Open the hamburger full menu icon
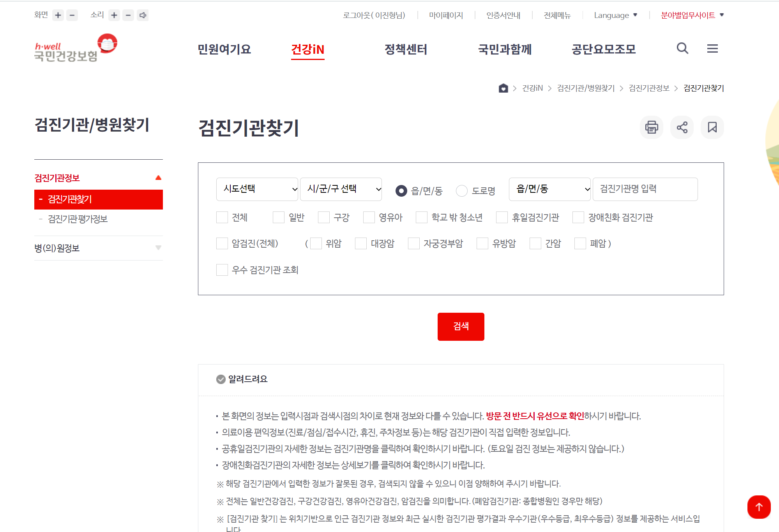The image size is (779, 532). (x=712, y=48)
